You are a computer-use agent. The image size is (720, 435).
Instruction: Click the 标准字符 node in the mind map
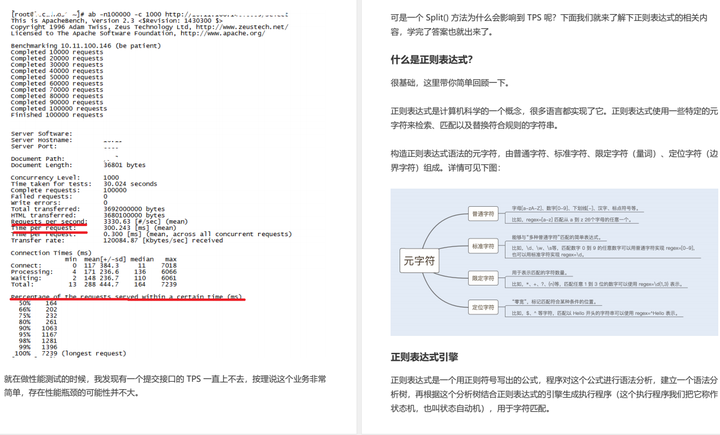point(483,246)
